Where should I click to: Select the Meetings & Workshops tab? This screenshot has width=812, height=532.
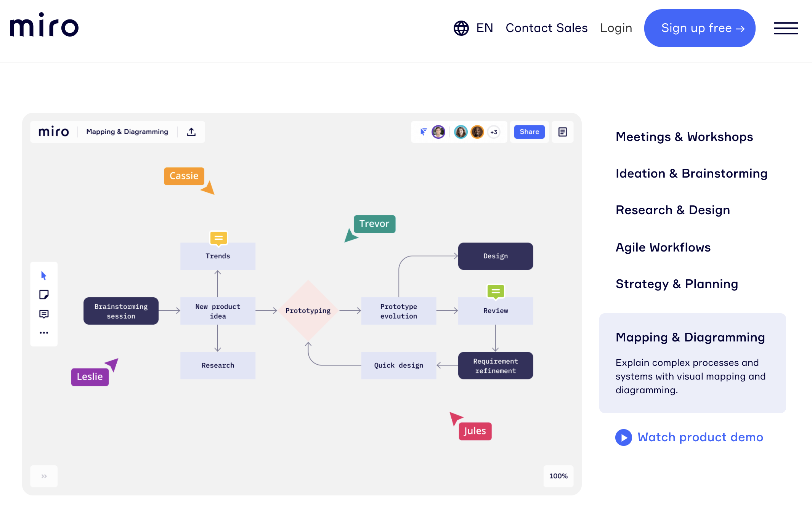684,137
